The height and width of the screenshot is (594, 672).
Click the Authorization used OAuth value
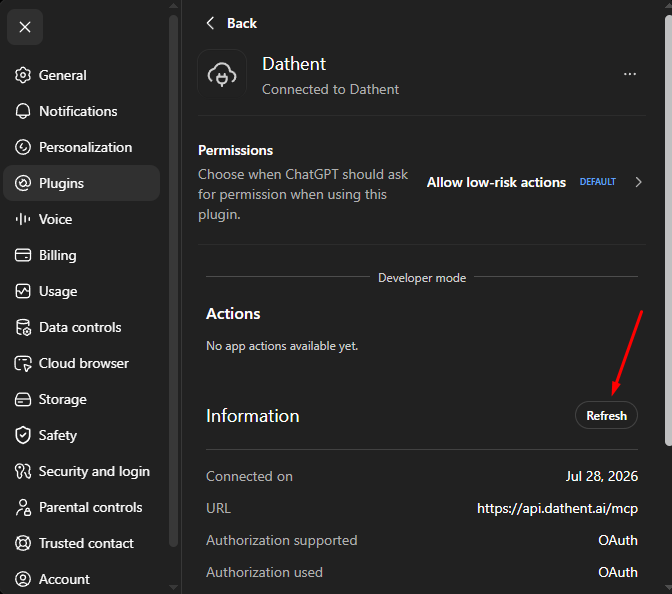coord(618,572)
